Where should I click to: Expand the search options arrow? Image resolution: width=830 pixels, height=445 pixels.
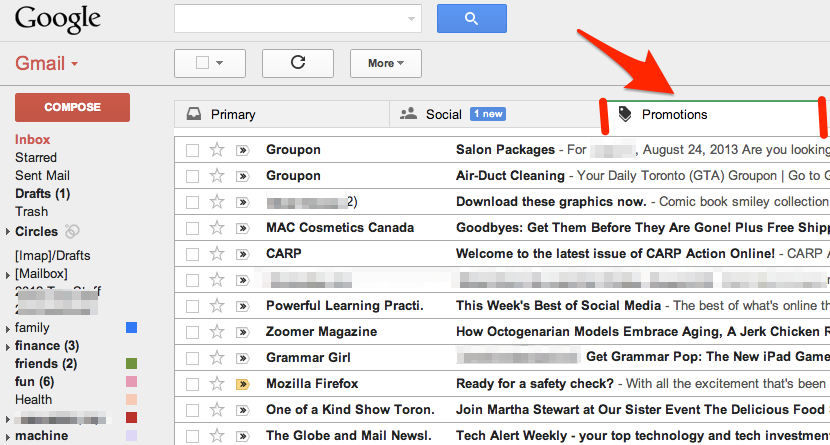(x=412, y=19)
